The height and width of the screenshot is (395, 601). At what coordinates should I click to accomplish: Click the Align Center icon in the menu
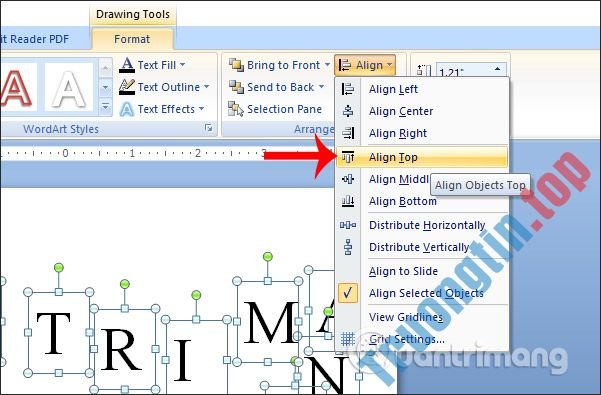tap(348, 111)
